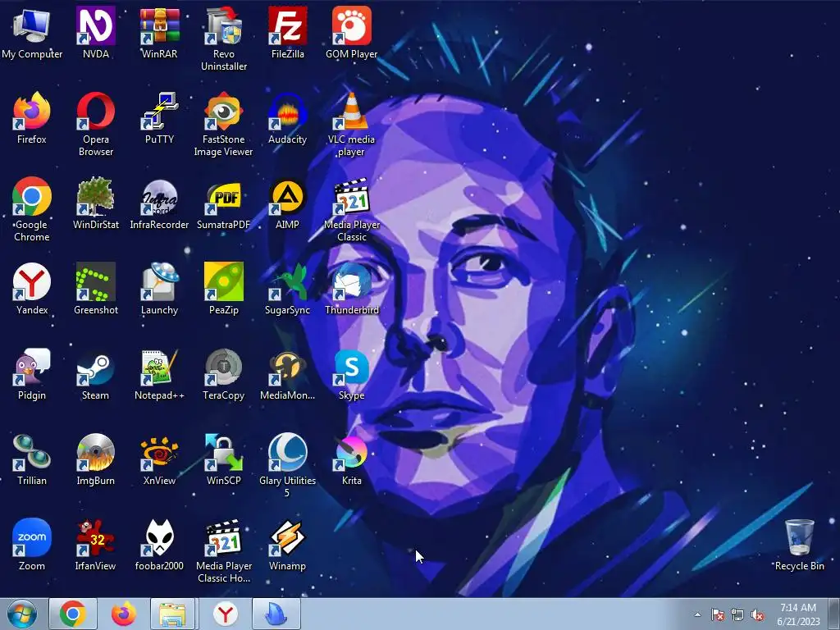Click the Notepad++ desktop icon
840x630 pixels.
(x=160, y=374)
